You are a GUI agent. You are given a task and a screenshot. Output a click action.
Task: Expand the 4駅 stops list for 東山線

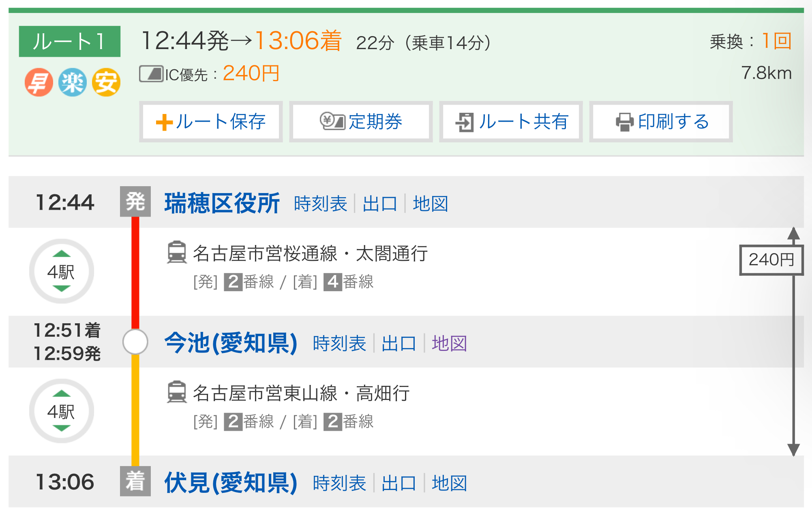pyautogui.click(x=62, y=411)
